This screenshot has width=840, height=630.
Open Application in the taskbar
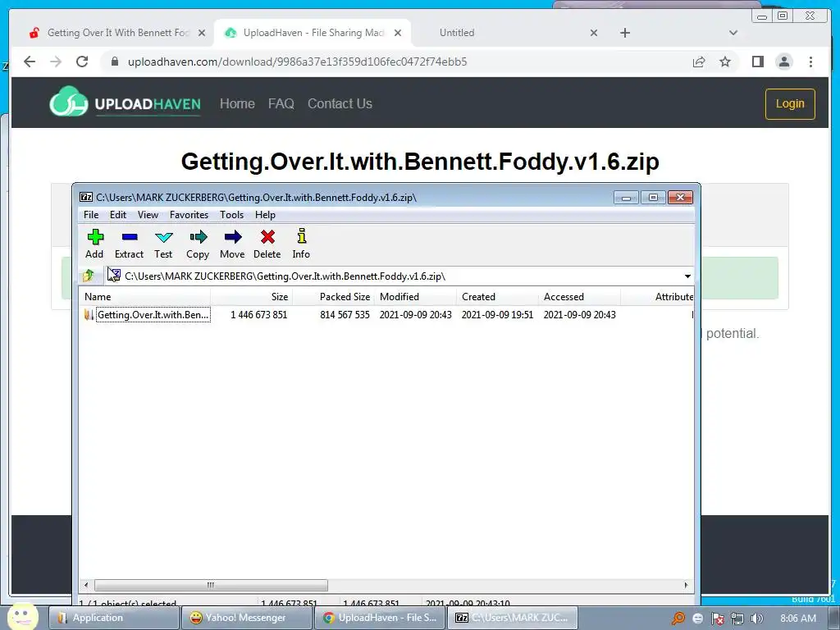(114, 618)
